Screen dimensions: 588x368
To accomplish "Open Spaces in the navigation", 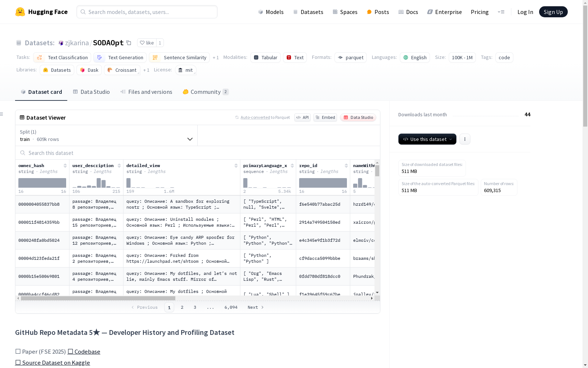I will pos(345,12).
